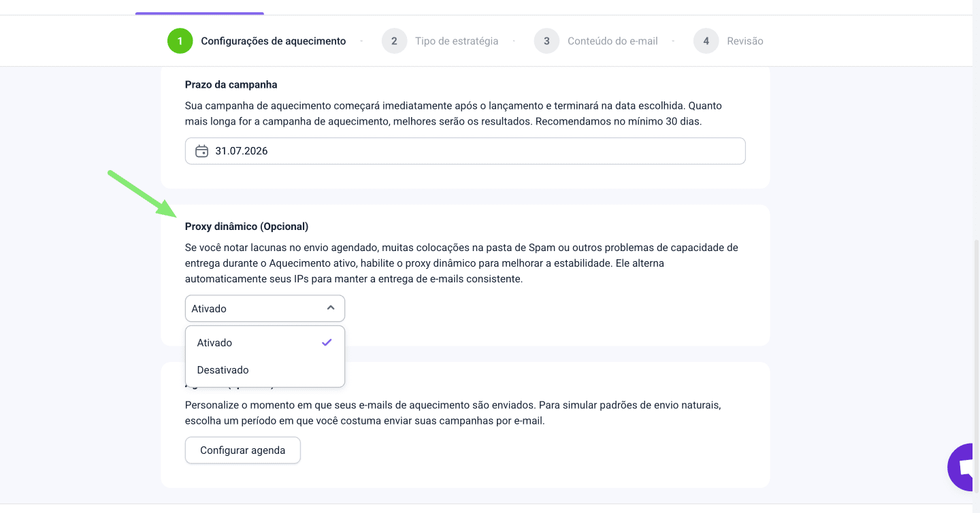This screenshot has height=513, width=980.
Task: Collapse dropdown using the chevron arrow
Action: [x=331, y=308]
